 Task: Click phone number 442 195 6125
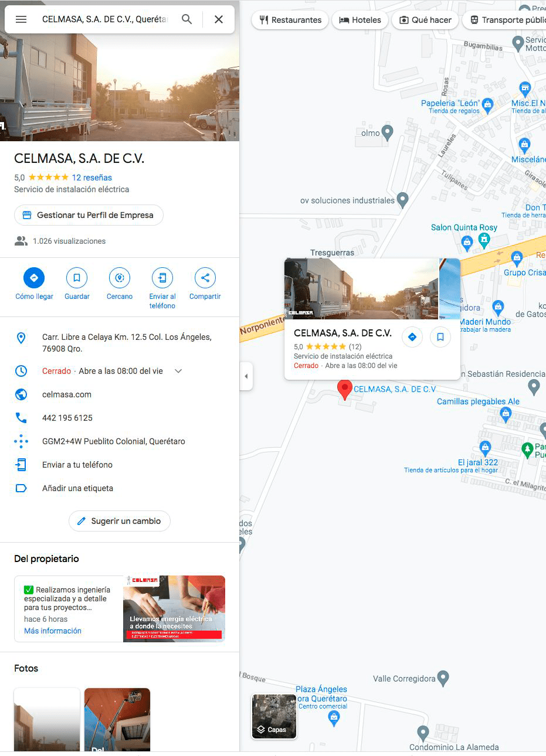click(67, 418)
